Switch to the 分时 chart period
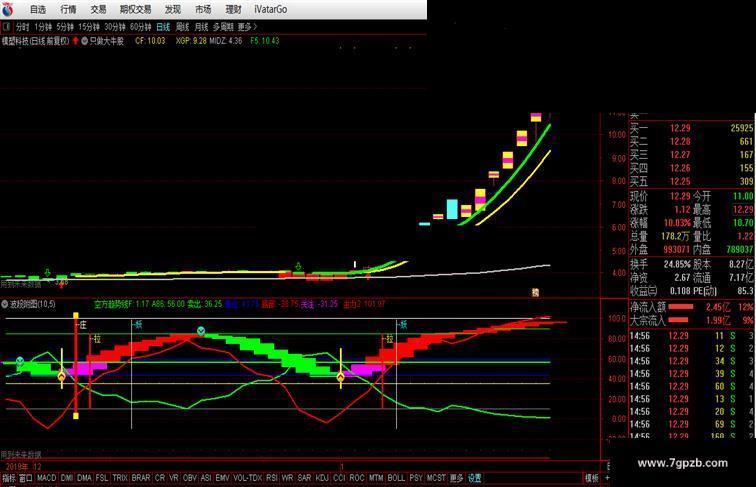The image size is (756, 487). coord(22,27)
